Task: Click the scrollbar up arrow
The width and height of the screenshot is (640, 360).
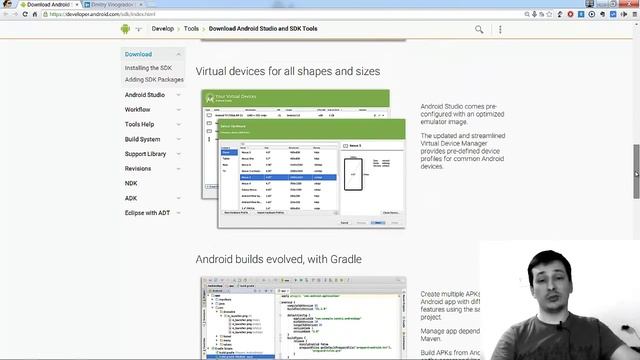Action: click(x=636, y=24)
